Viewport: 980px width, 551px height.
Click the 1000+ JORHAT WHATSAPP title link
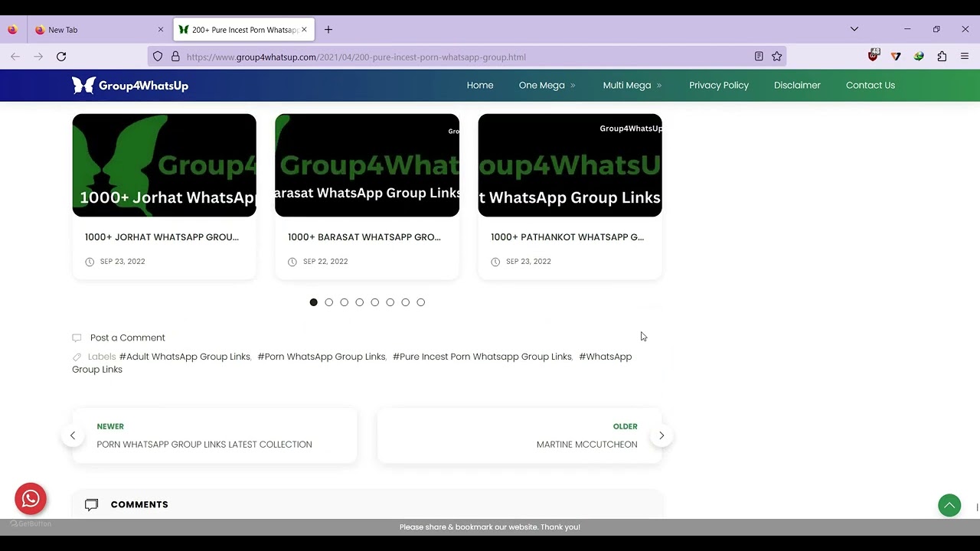click(x=162, y=237)
